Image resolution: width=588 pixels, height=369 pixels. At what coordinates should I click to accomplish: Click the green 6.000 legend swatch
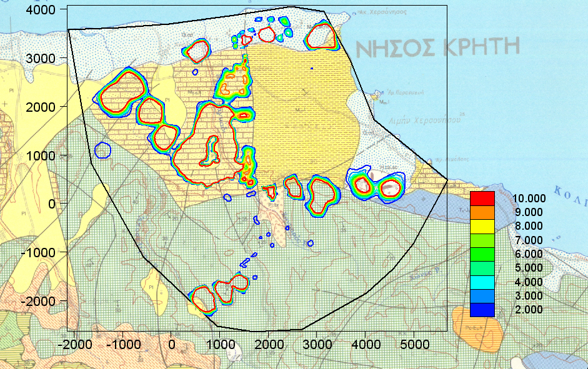(x=482, y=254)
